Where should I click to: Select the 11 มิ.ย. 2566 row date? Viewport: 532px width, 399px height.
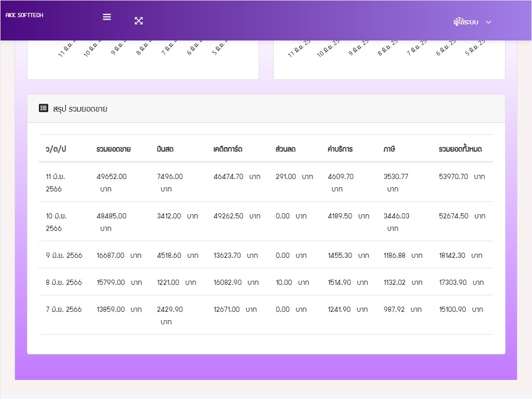click(55, 183)
